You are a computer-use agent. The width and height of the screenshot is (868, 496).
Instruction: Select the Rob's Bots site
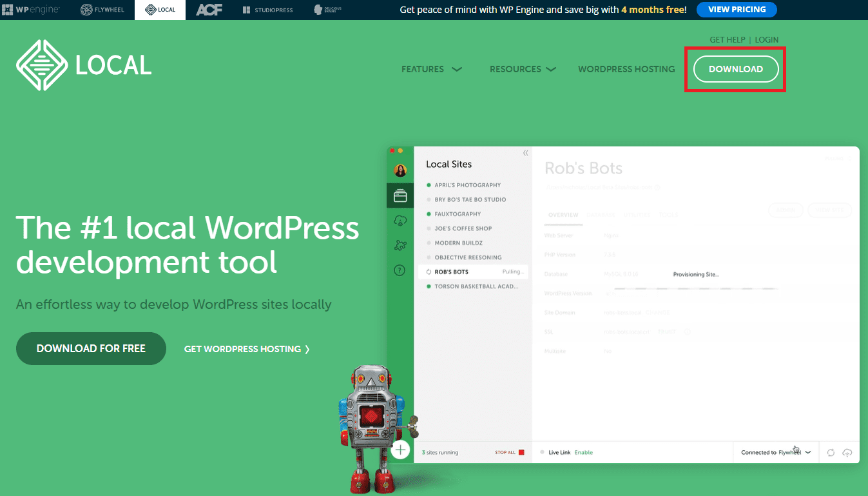(x=472, y=272)
